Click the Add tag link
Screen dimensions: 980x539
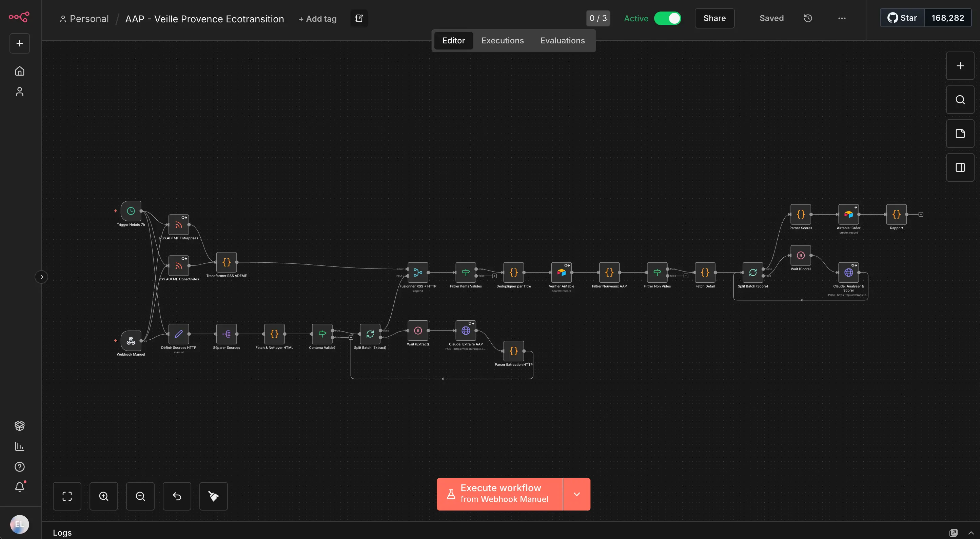pyautogui.click(x=317, y=19)
